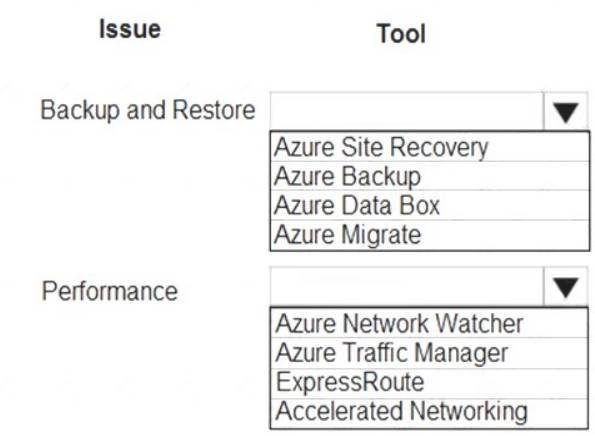Choose Azure Backup from the list
This screenshot has width=595, height=436.
point(430,176)
